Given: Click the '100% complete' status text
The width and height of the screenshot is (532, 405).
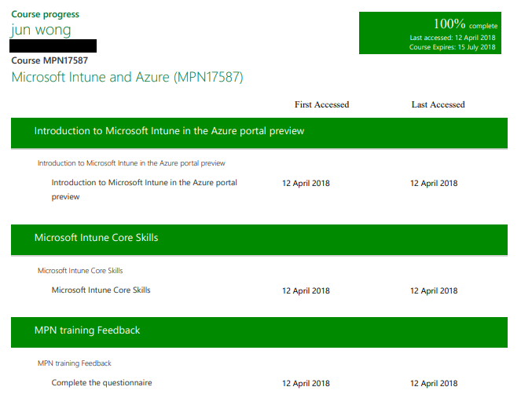Looking at the screenshot, I should point(465,24).
